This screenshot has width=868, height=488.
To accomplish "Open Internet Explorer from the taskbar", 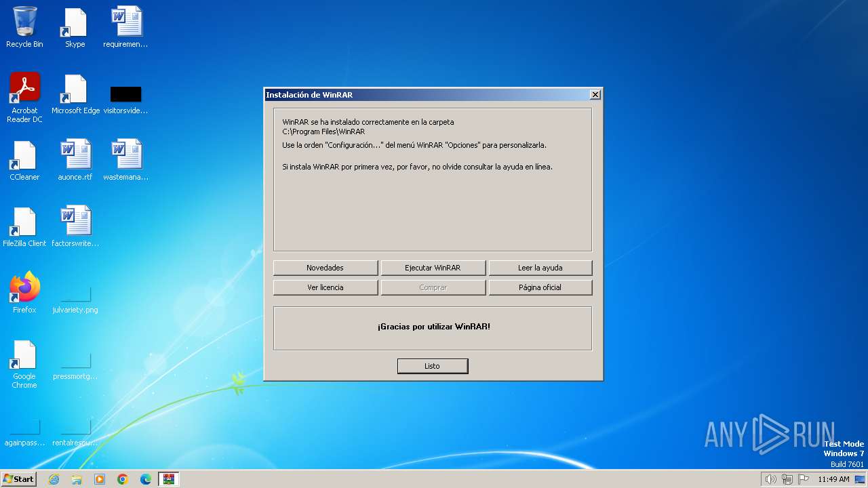I will [x=54, y=479].
